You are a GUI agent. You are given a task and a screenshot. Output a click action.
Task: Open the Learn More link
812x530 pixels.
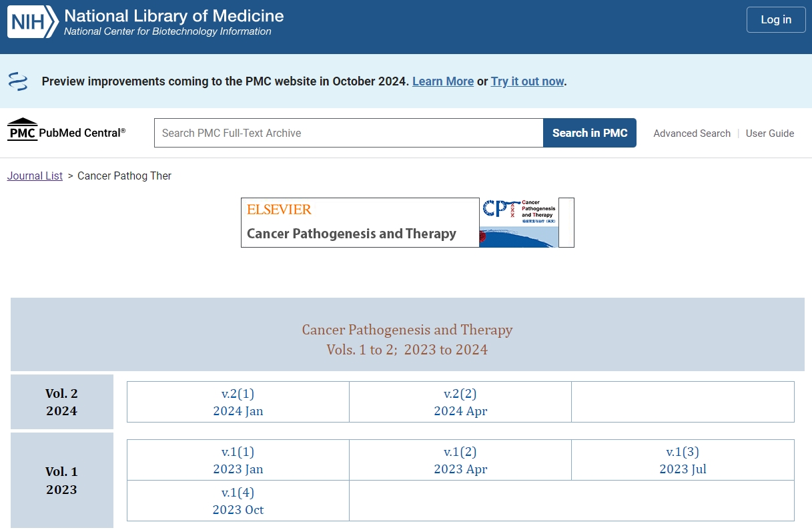pos(442,81)
